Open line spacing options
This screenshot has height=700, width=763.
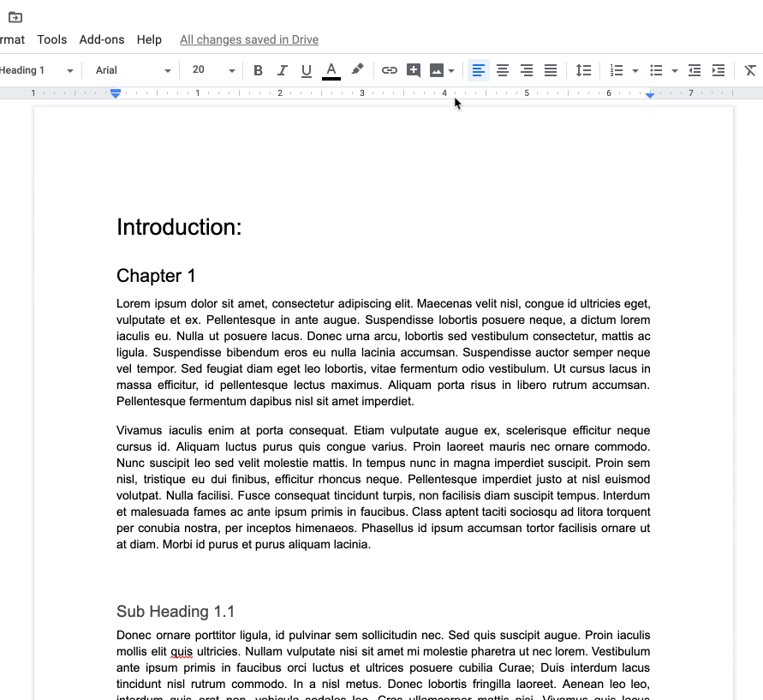click(584, 70)
